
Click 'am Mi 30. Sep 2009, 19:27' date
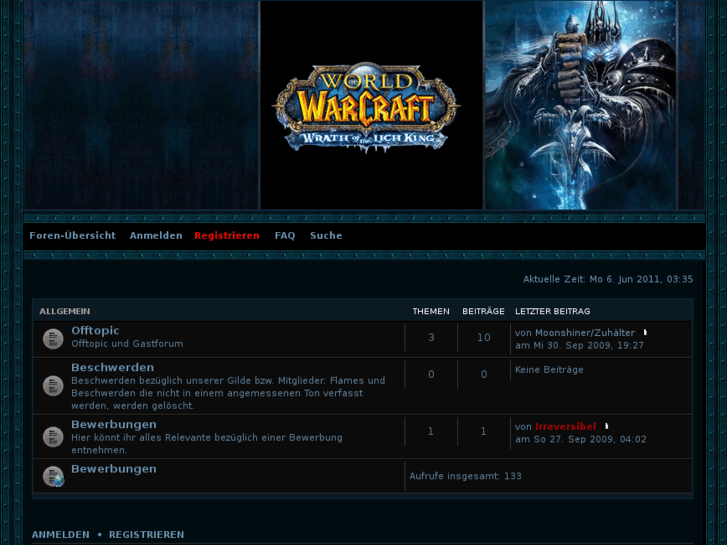580,345
